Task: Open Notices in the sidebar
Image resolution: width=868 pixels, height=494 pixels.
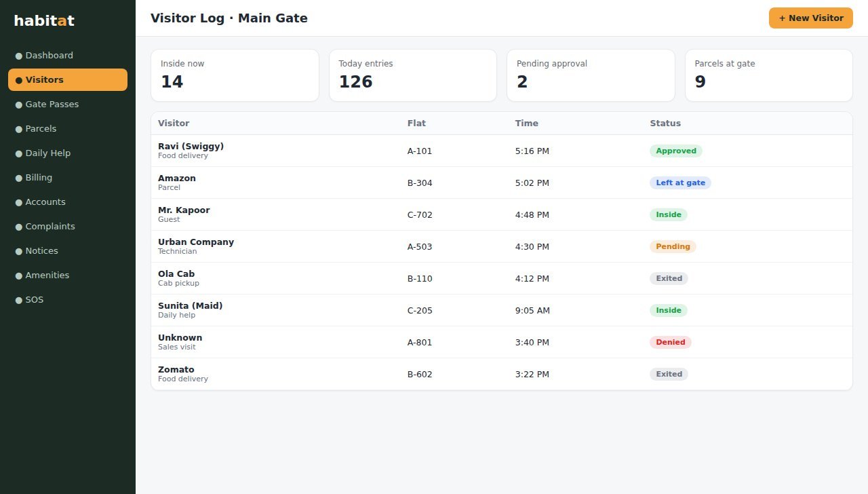Action: (68, 251)
